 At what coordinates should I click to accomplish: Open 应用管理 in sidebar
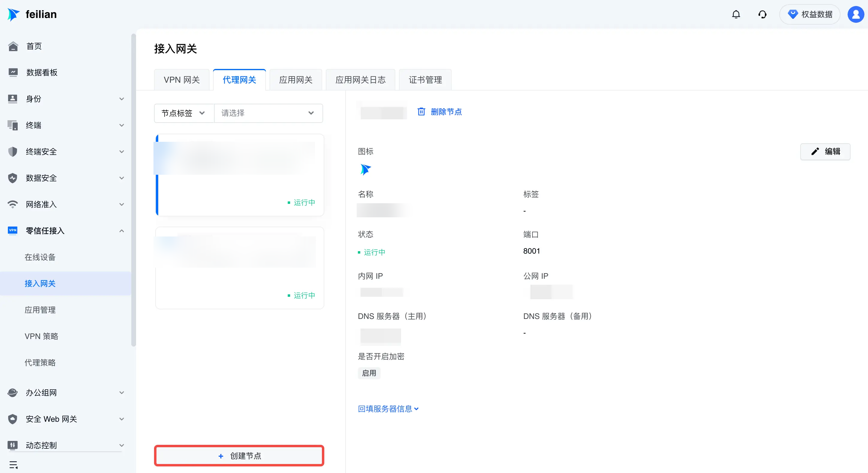click(x=40, y=310)
